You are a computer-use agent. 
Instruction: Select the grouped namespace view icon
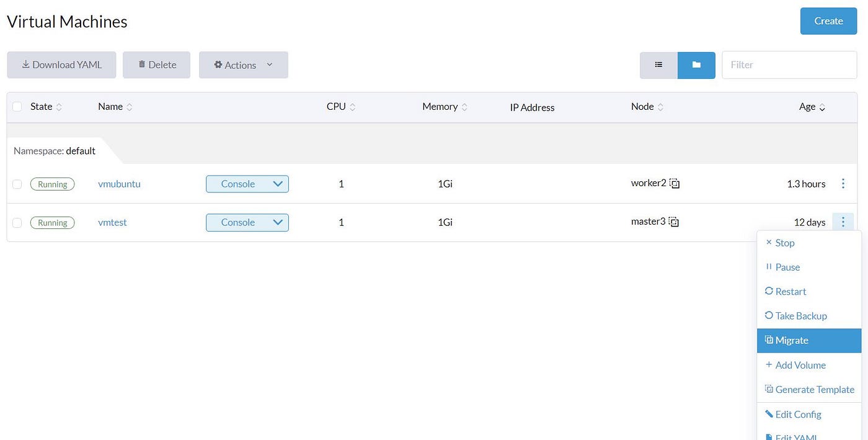click(x=696, y=65)
